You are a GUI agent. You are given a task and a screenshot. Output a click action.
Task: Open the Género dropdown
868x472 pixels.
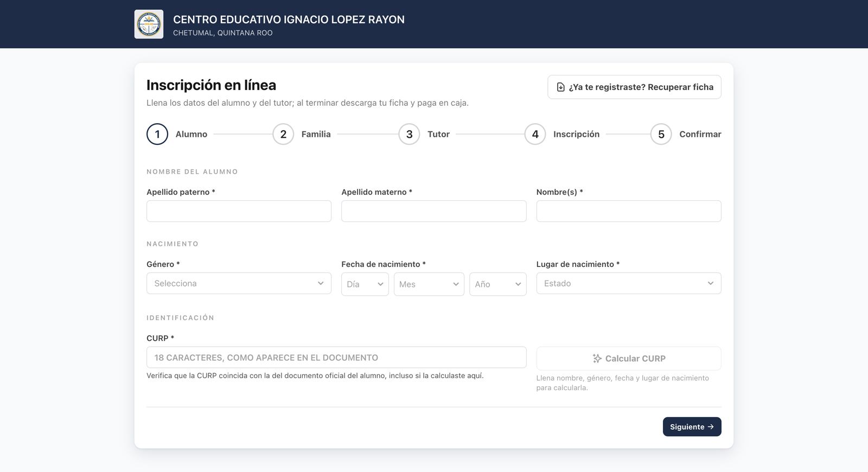click(239, 283)
